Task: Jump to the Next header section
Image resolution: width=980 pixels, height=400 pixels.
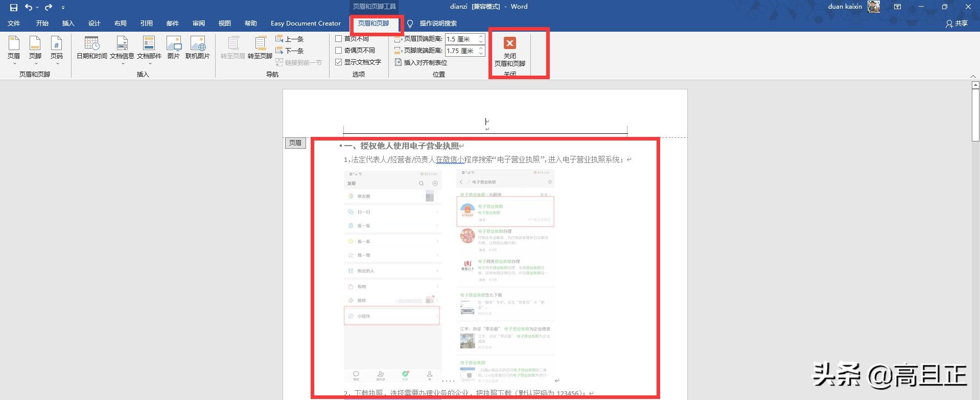Action: tap(290, 51)
